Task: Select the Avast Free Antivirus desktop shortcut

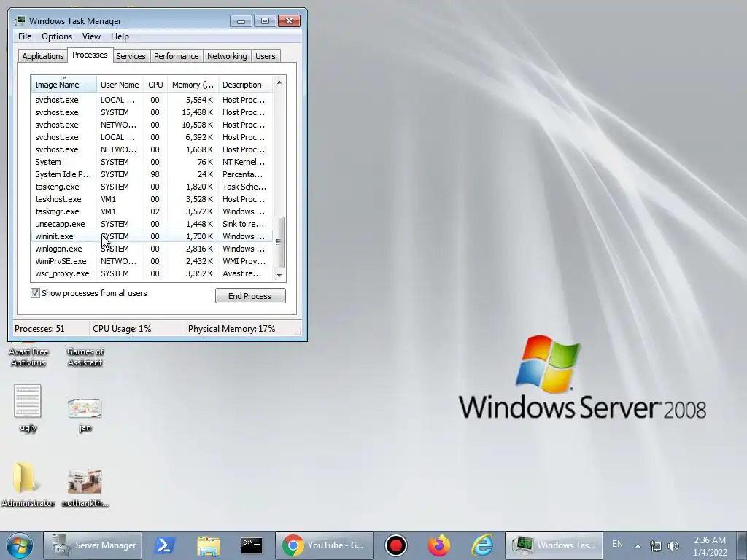Action: (x=28, y=356)
